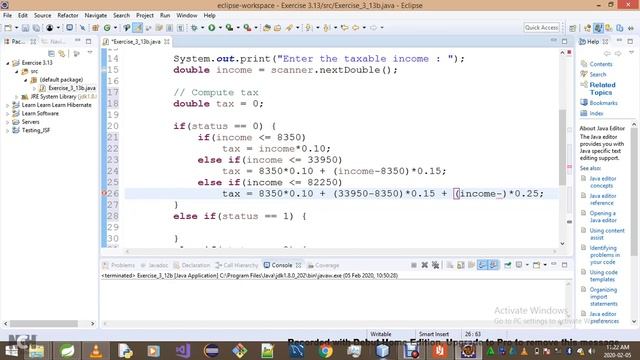This screenshot has height=360, width=640.
Task: Click Link with Editor icon in Package Explorer
Action: pyautogui.click(x=62, y=53)
